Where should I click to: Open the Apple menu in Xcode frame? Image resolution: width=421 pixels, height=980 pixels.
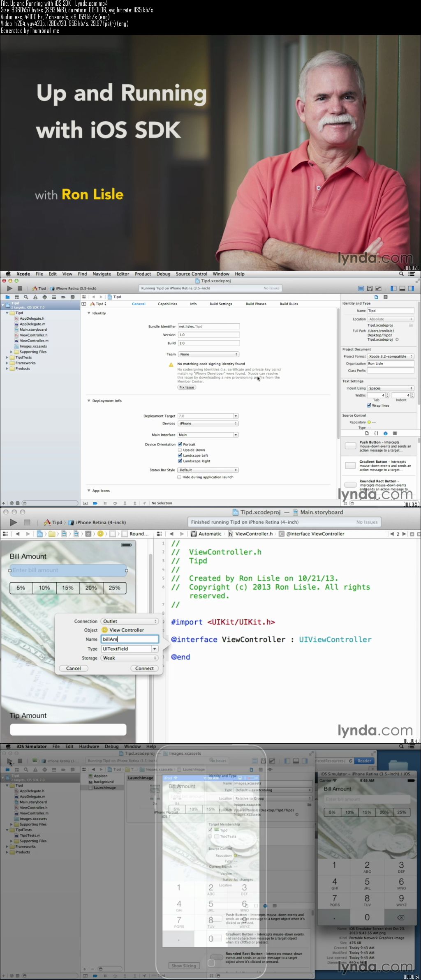click(x=8, y=274)
